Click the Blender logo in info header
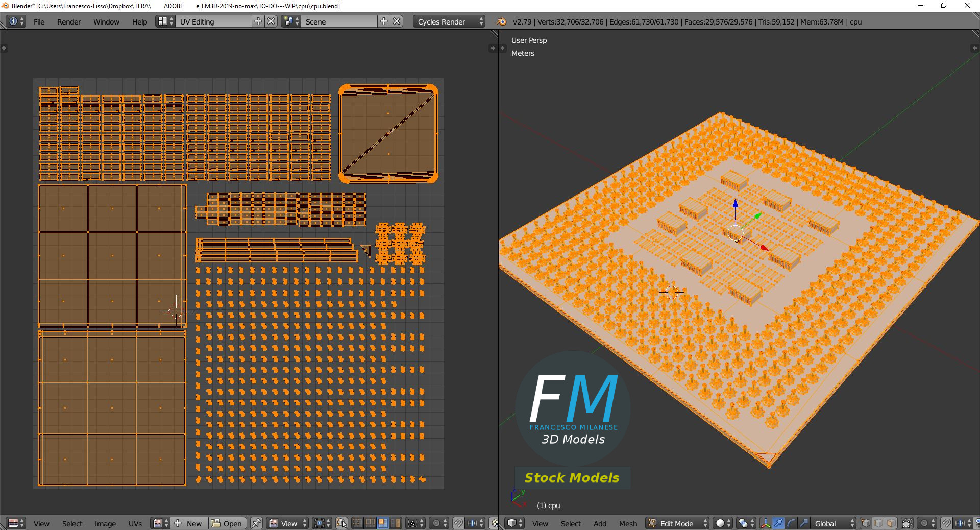The image size is (980, 530). point(502,21)
